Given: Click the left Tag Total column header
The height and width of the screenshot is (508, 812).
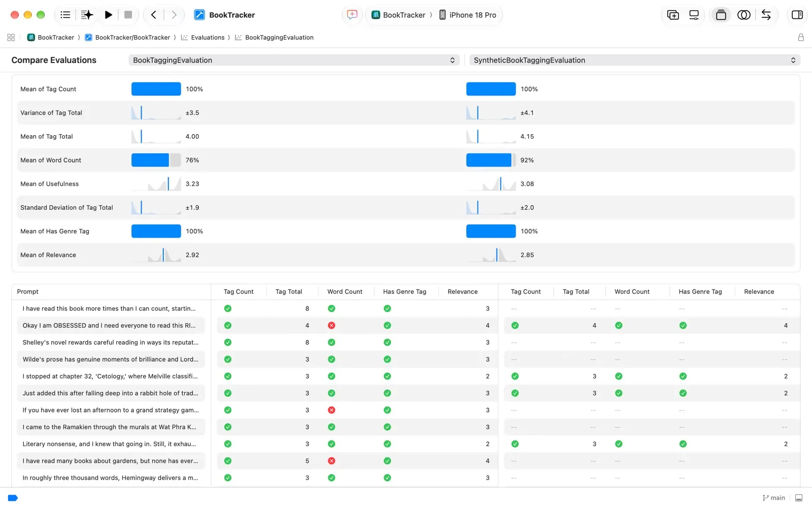Looking at the screenshot, I should [x=289, y=292].
